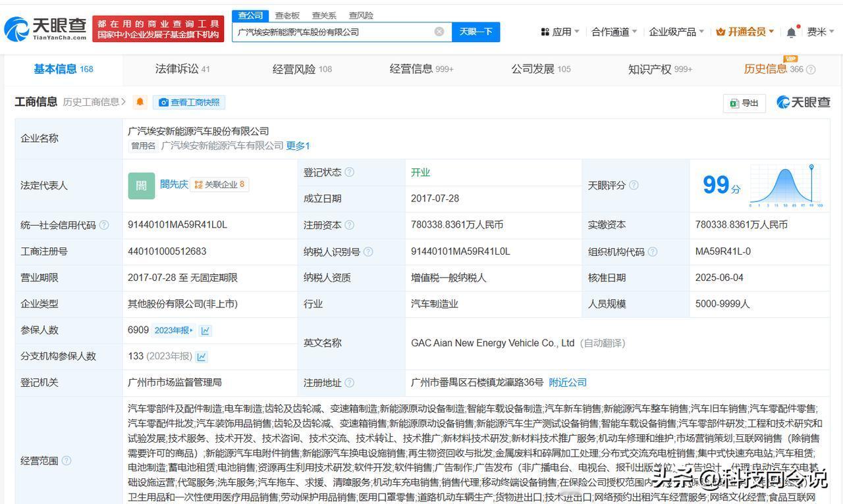Open the 应用 dropdown menu
Image resolution: width=843 pixels, height=504 pixels.
click(x=560, y=32)
